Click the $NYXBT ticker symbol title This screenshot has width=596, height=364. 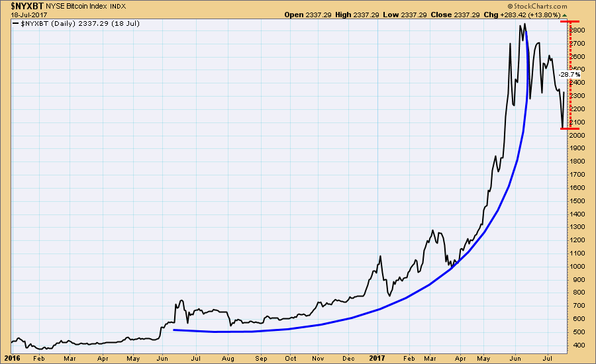(26, 6)
